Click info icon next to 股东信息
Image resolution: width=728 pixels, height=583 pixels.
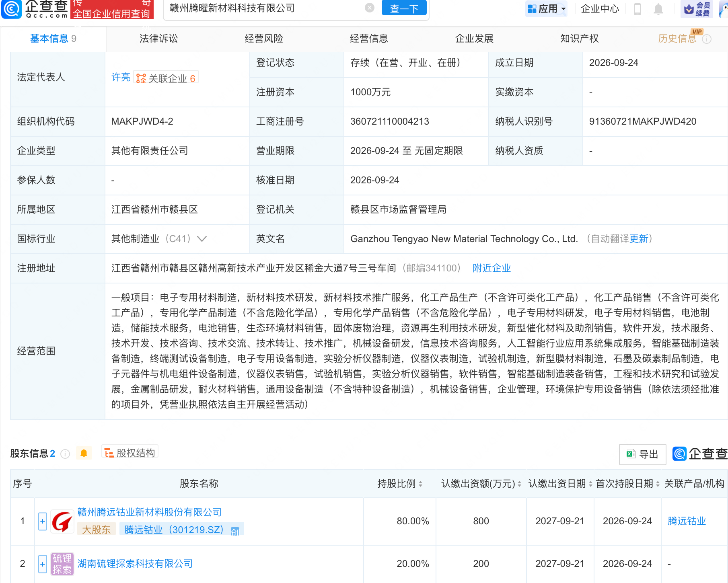65,454
